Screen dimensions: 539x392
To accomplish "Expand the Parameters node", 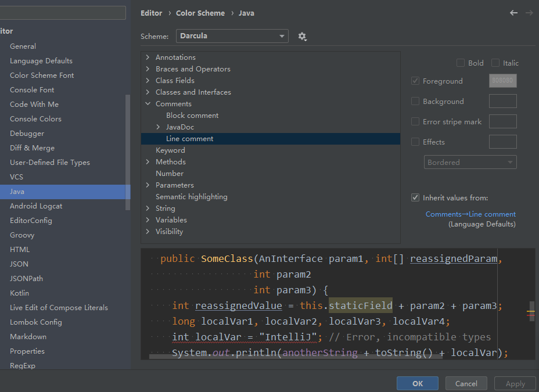I will pos(148,185).
